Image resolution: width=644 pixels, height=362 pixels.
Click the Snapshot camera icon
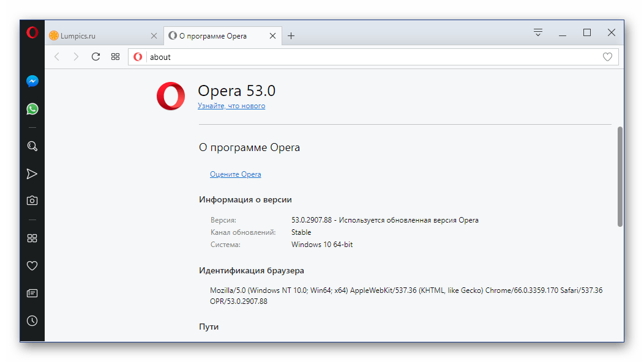pos(32,200)
